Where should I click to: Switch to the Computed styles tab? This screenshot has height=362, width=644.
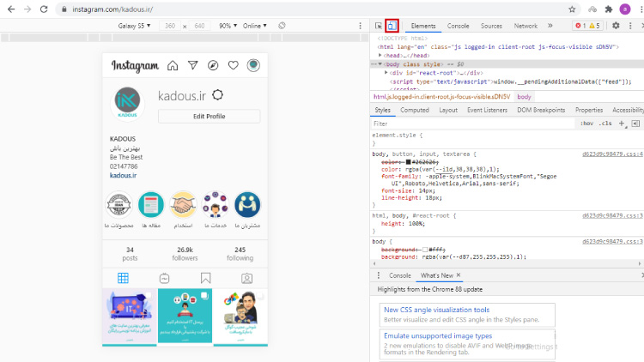[415, 110]
